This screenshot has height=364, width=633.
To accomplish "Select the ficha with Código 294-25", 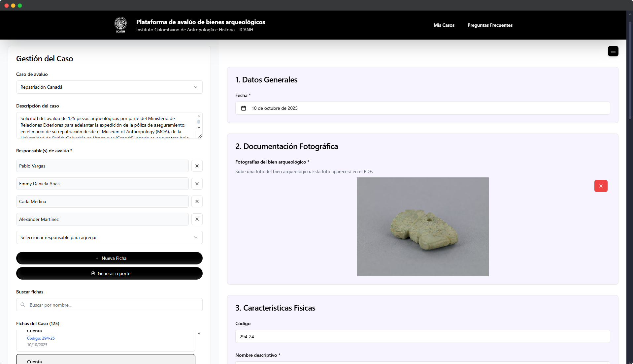I will 106,339.
